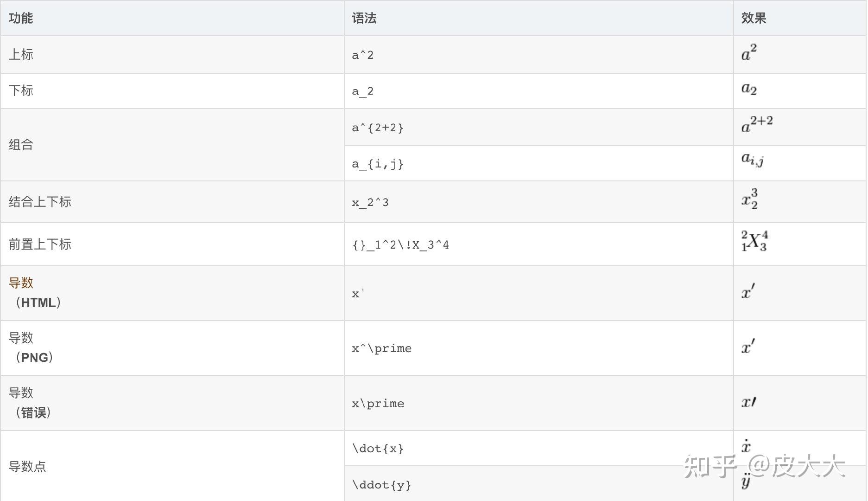Click the rendered a^{2+2} formula image
Viewport: 868px width, 501px height.
click(x=757, y=124)
